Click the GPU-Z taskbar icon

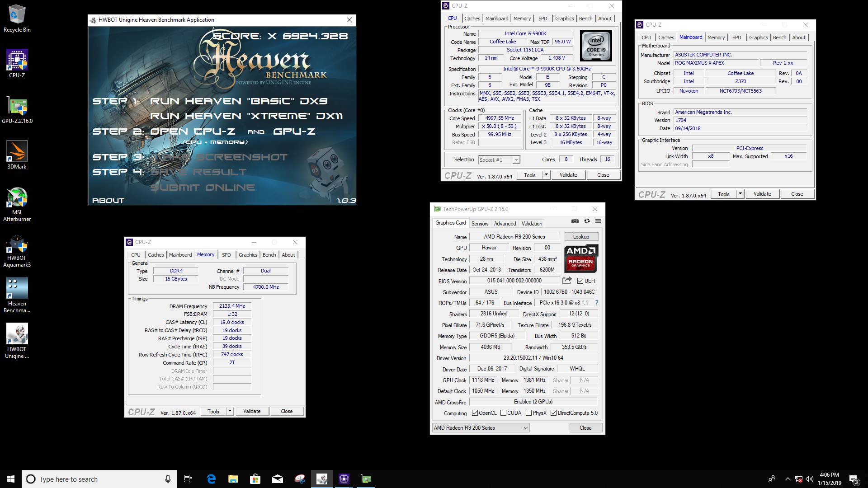[366, 479]
